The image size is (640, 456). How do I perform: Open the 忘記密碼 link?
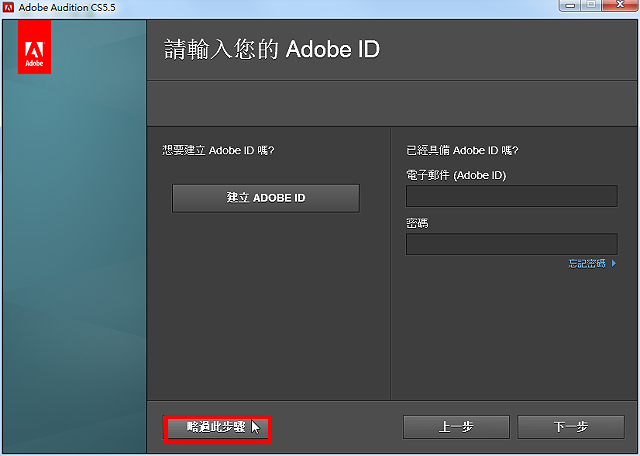pyautogui.click(x=587, y=264)
